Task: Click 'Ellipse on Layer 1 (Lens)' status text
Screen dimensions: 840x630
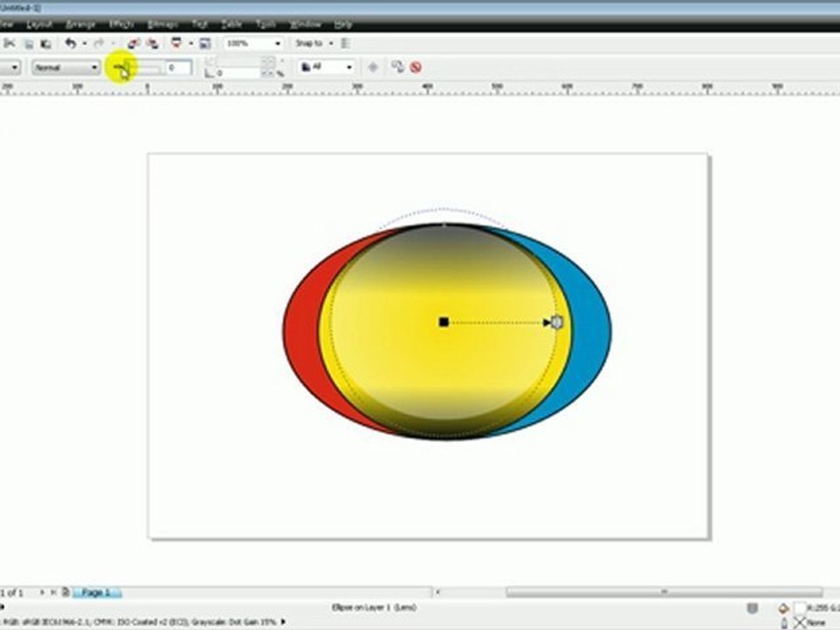Action: click(x=374, y=607)
